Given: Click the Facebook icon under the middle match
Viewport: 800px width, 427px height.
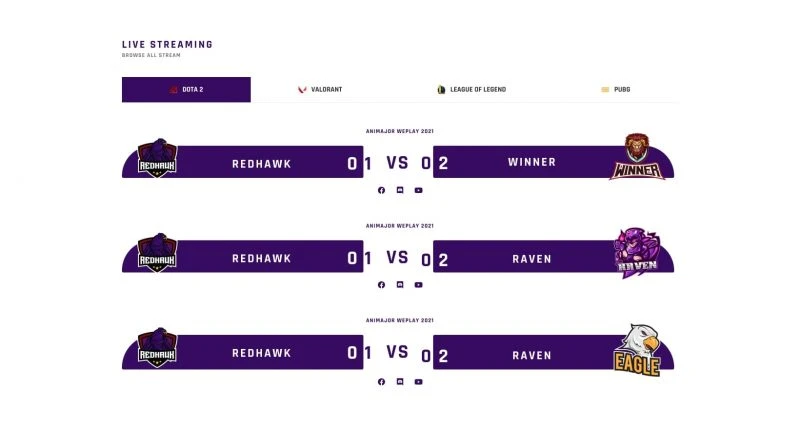Looking at the screenshot, I should (x=381, y=285).
